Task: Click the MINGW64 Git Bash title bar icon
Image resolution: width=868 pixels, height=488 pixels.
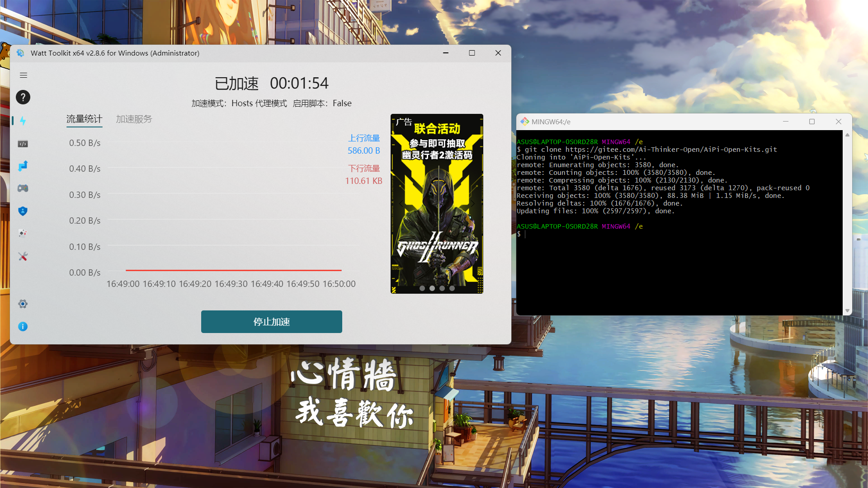Action: coord(525,122)
